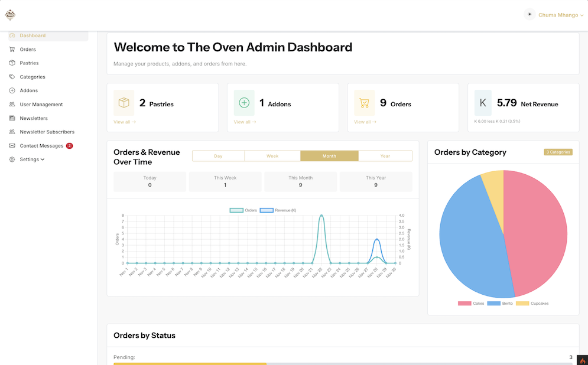
Task: Select the Day time range tab
Action: [x=218, y=156]
